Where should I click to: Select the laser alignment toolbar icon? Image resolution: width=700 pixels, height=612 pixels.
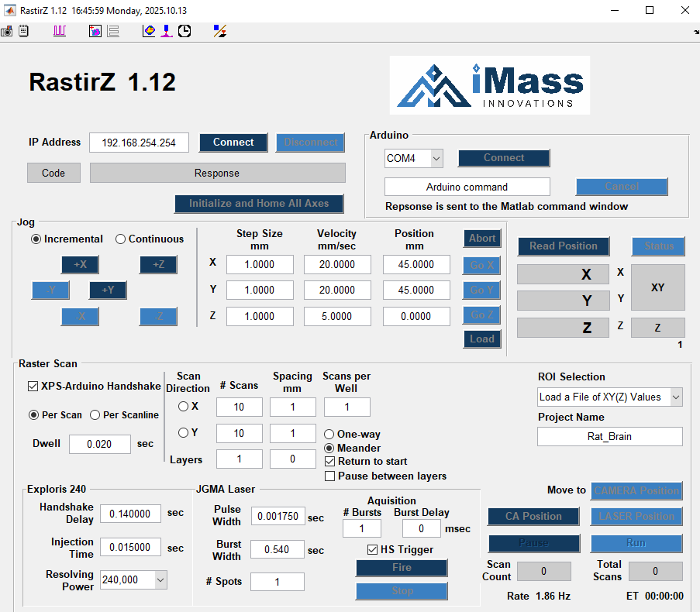click(x=167, y=31)
